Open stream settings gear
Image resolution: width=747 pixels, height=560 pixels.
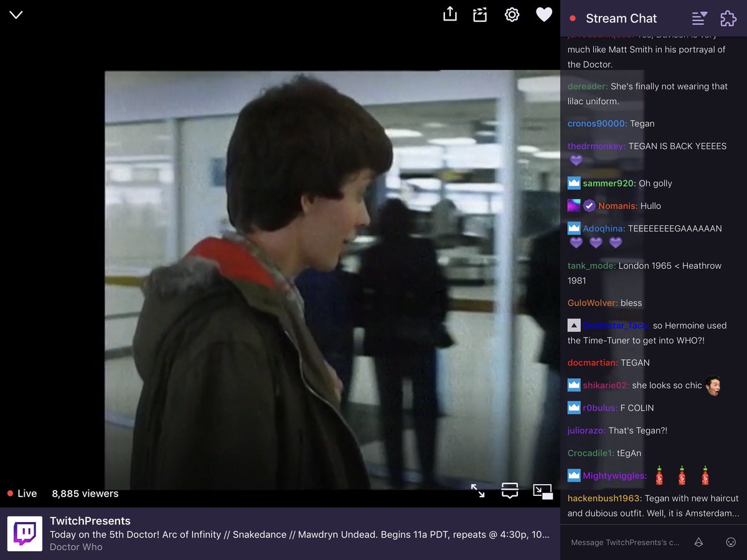(x=512, y=15)
